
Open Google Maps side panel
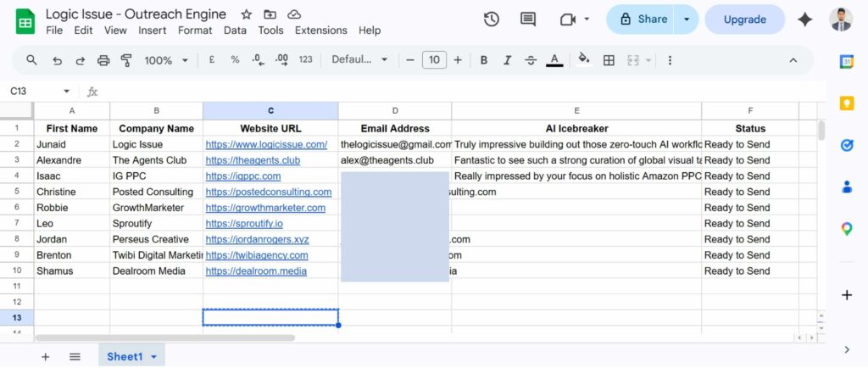coord(847,228)
